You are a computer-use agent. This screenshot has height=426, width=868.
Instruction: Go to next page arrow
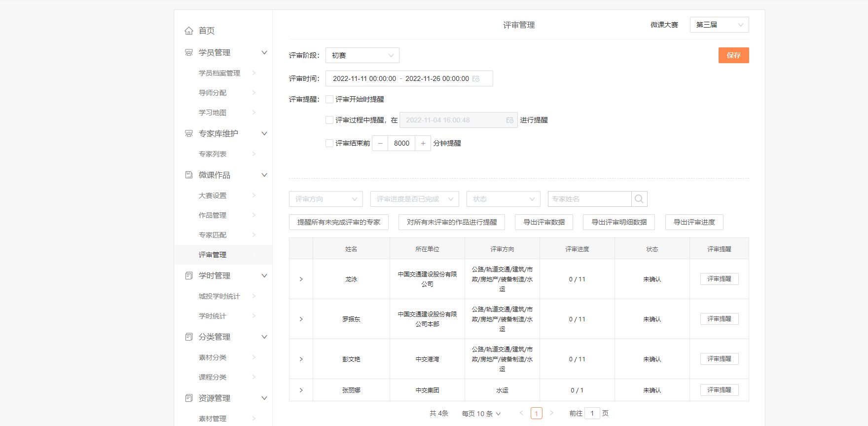[x=551, y=413]
